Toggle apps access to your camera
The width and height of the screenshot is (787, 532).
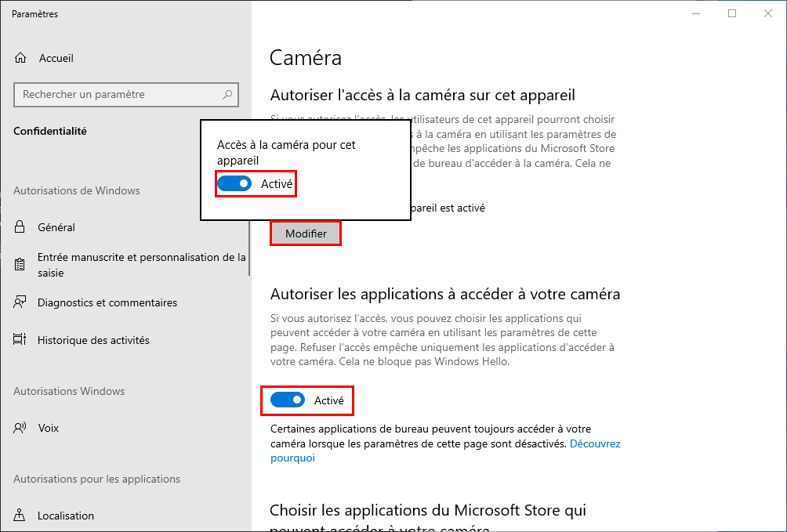288,400
